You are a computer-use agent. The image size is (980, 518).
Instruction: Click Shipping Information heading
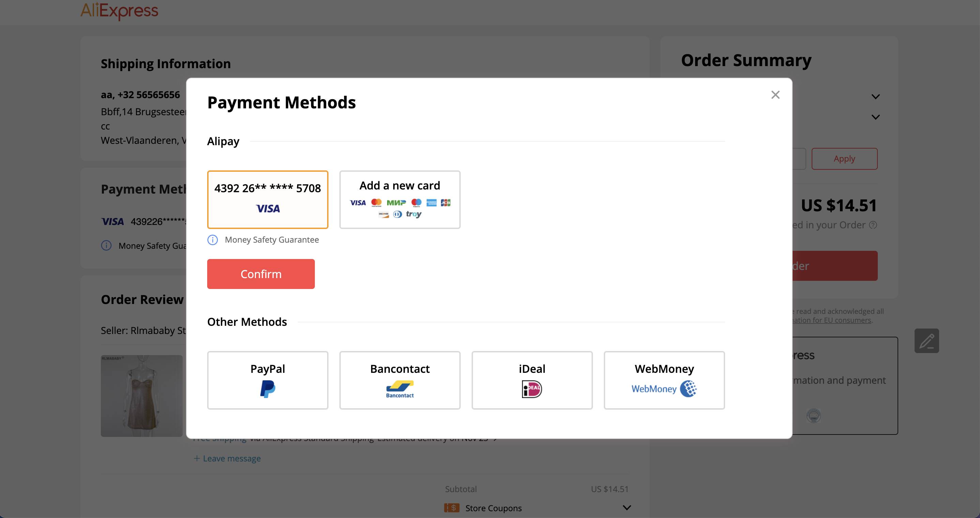[166, 64]
